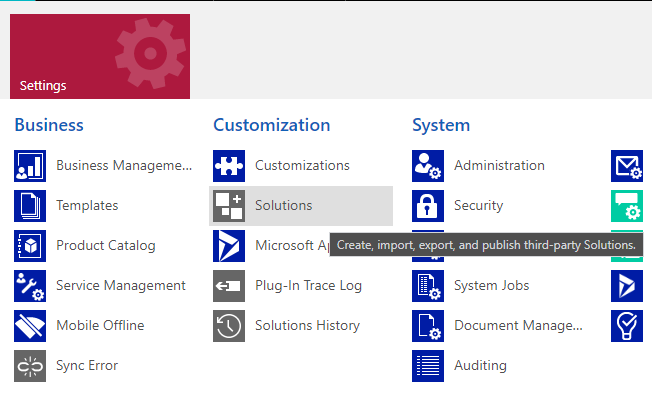Select the highlighted Solutions item

coord(301,206)
